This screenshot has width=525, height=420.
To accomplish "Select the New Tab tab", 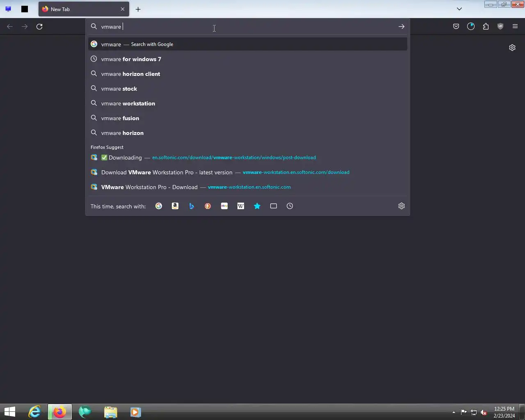I will [x=84, y=9].
